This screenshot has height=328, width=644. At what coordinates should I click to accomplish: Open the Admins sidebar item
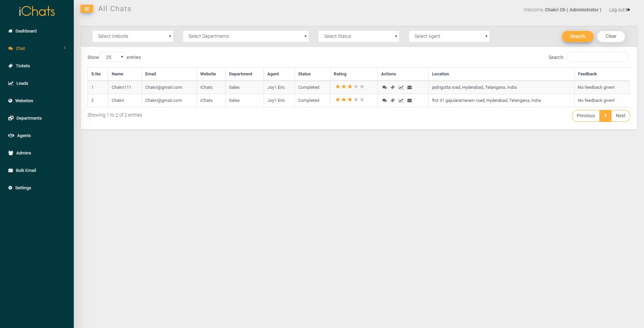(x=23, y=153)
